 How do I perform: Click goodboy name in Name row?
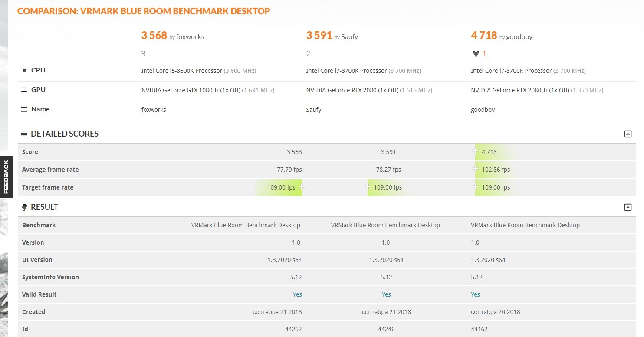click(483, 110)
